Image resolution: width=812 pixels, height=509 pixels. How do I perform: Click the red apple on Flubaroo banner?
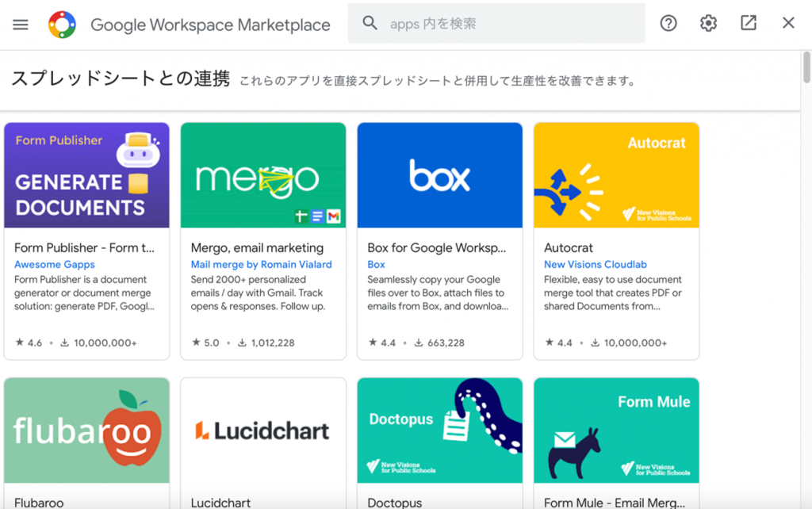point(131,429)
